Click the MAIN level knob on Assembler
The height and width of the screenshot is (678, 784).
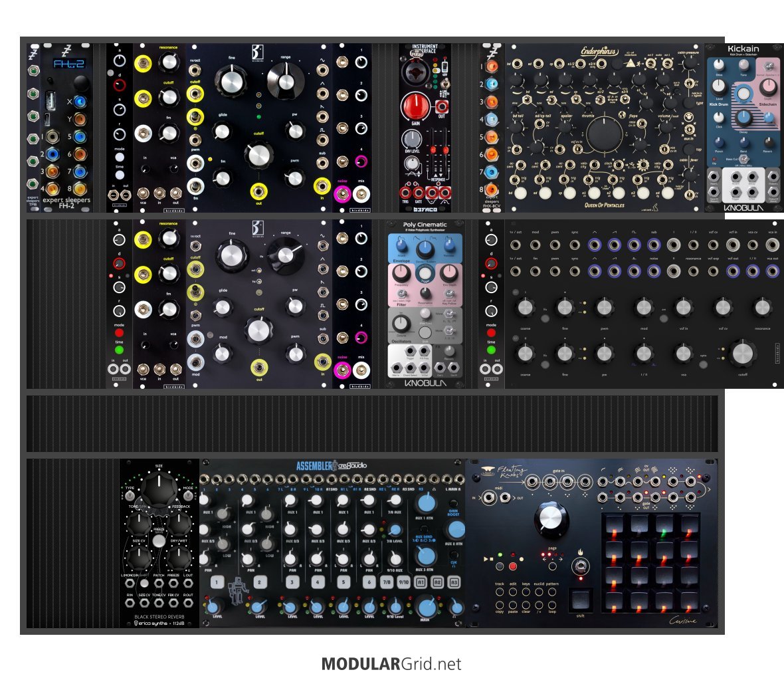click(427, 607)
